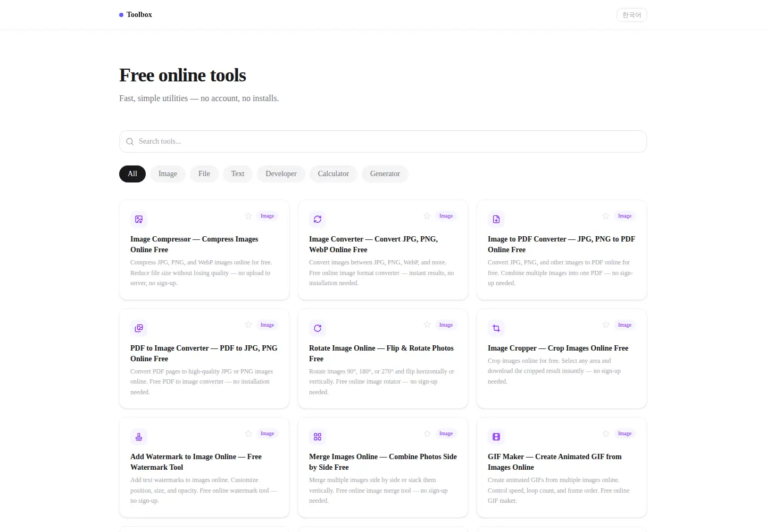Show Text category tools
The width and height of the screenshot is (766, 532).
pyautogui.click(x=238, y=174)
